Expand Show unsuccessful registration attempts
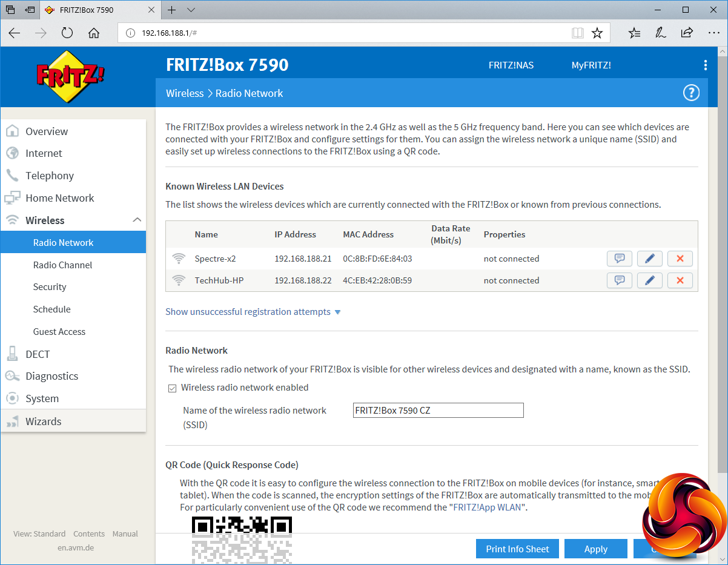The height and width of the screenshot is (565, 728). (253, 312)
